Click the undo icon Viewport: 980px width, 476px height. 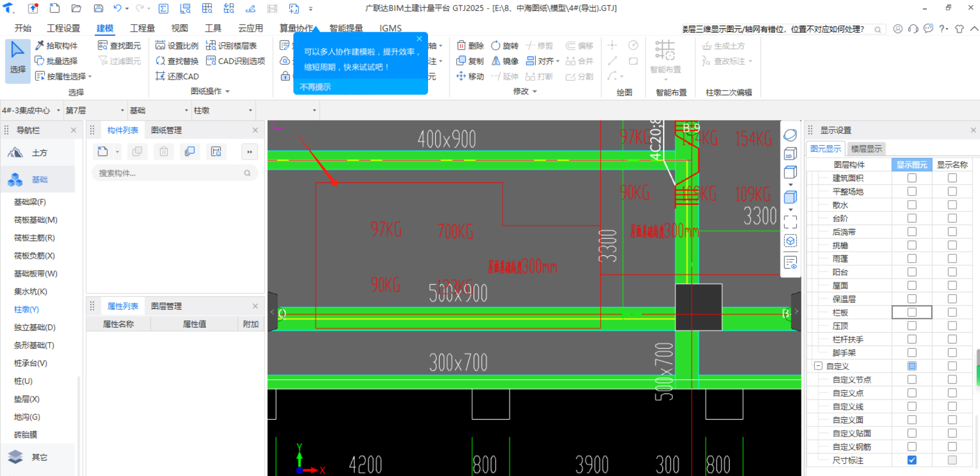[118, 8]
